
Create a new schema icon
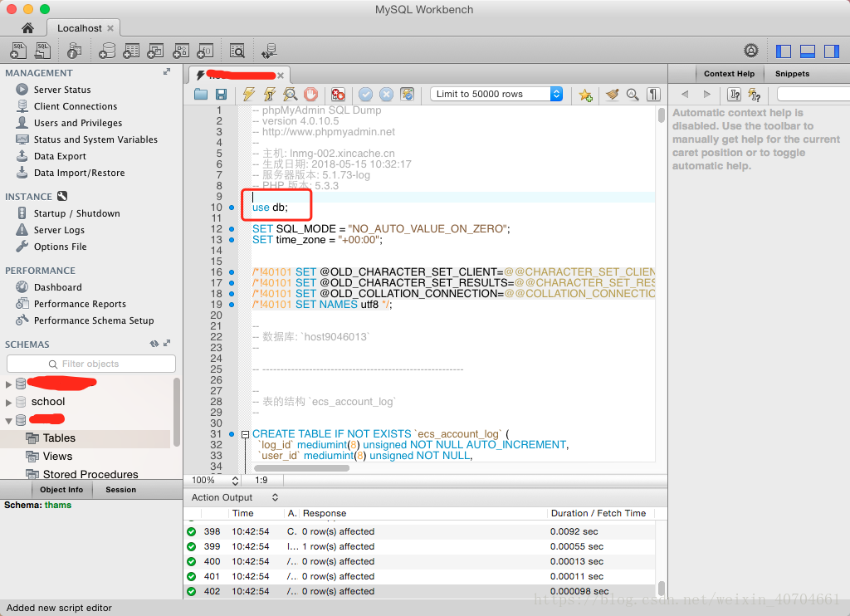(x=107, y=51)
